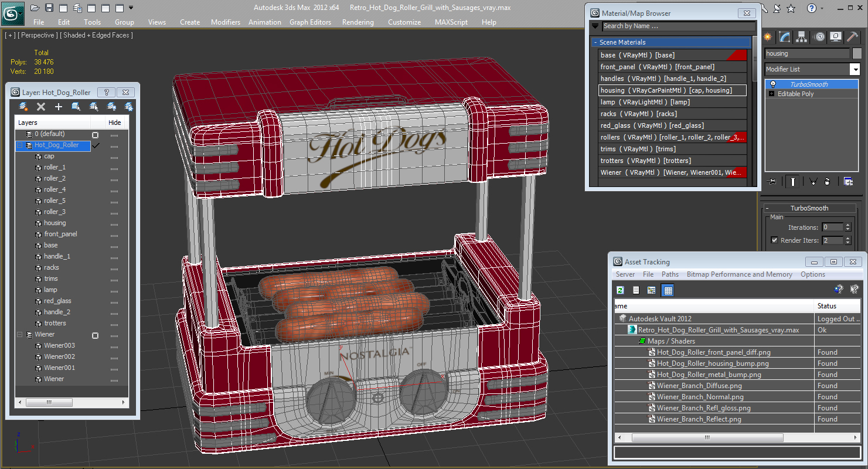Click the list view icon in Asset Tracking

point(636,290)
